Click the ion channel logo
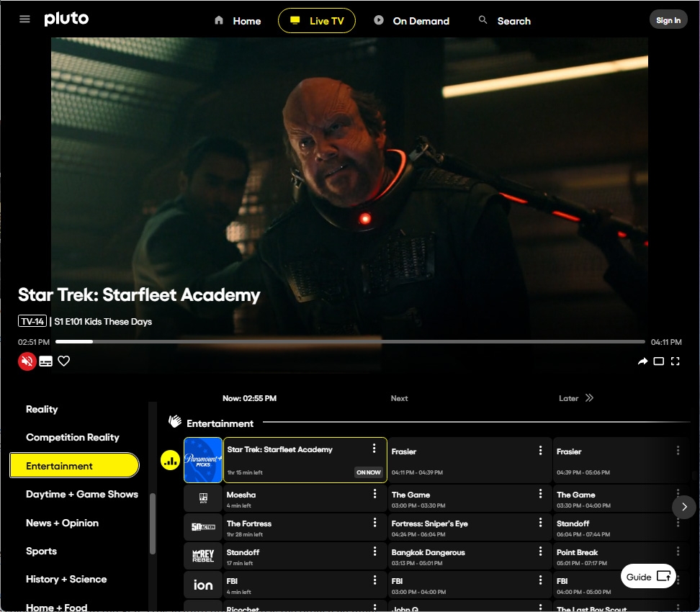The height and width of the screenshot is (612, 700). pos(203,585)
